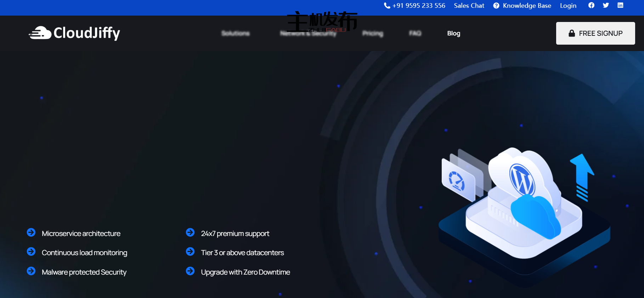Click arrow icon beside Upgrade with Zero Downtime
The width and height of the screenshot is (644, 298).
tap(190, 271)
